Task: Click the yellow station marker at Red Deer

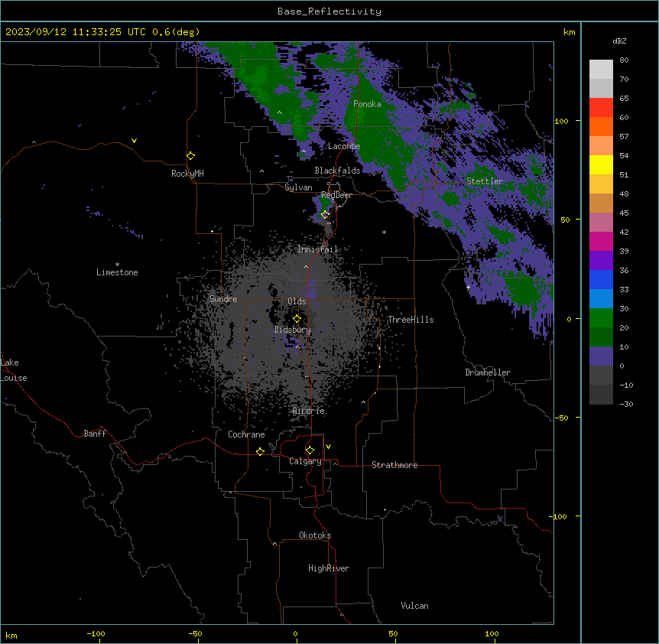Action: (325, 215)
